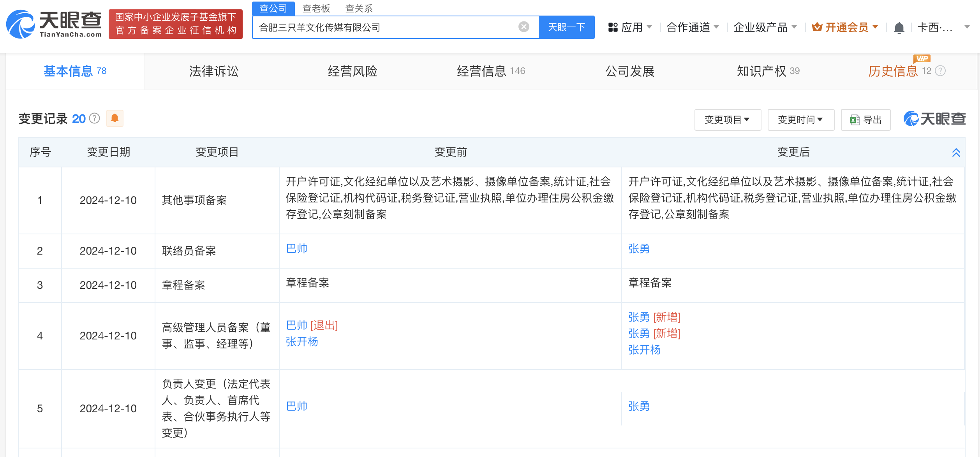980x457 pixels.
Task: Collapse rows using the double chevron in 变更后 header
Action: [x=957, y=153]
